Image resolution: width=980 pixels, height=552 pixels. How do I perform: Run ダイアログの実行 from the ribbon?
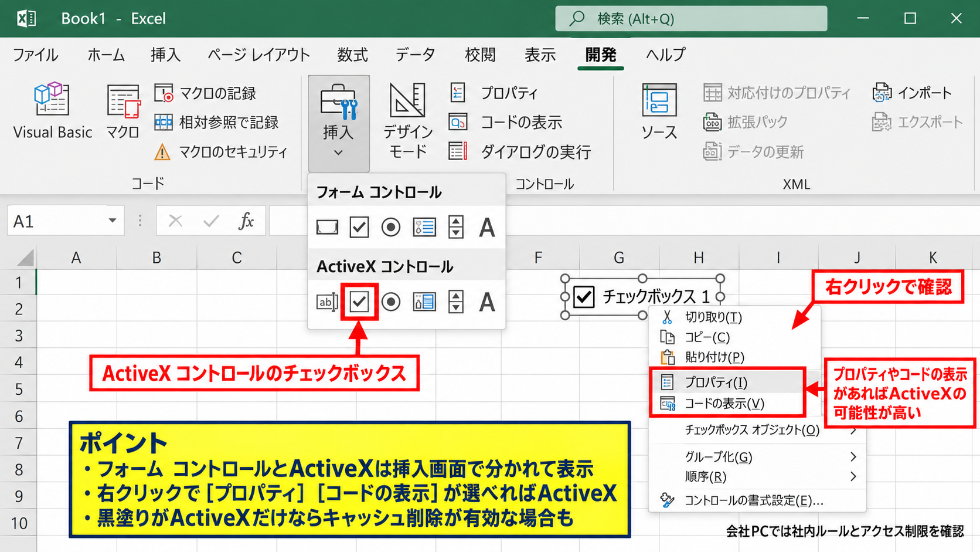click(x=520, y=151)
